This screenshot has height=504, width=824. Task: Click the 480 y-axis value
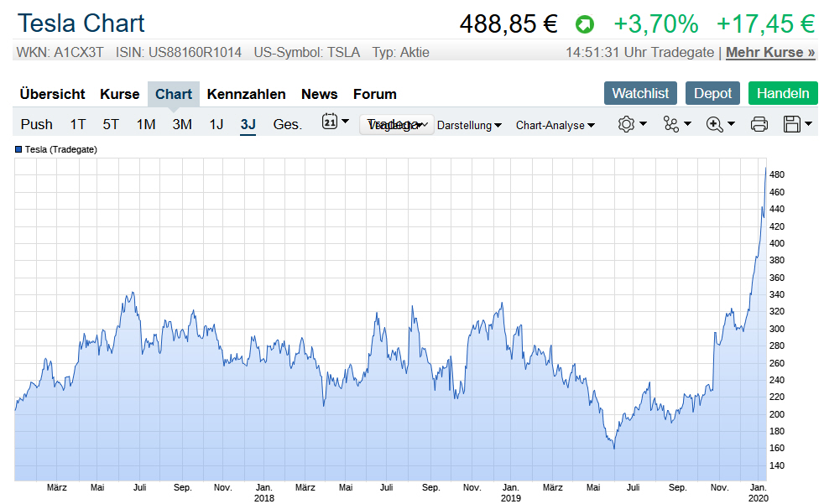point(777,174)
